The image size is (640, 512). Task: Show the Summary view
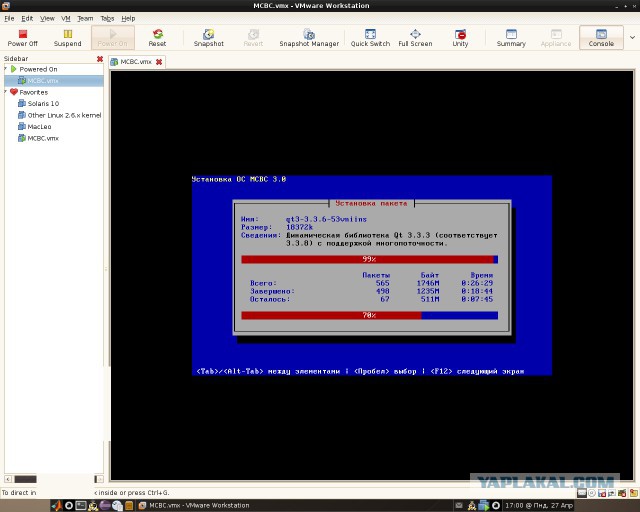(x=511, y=38)
